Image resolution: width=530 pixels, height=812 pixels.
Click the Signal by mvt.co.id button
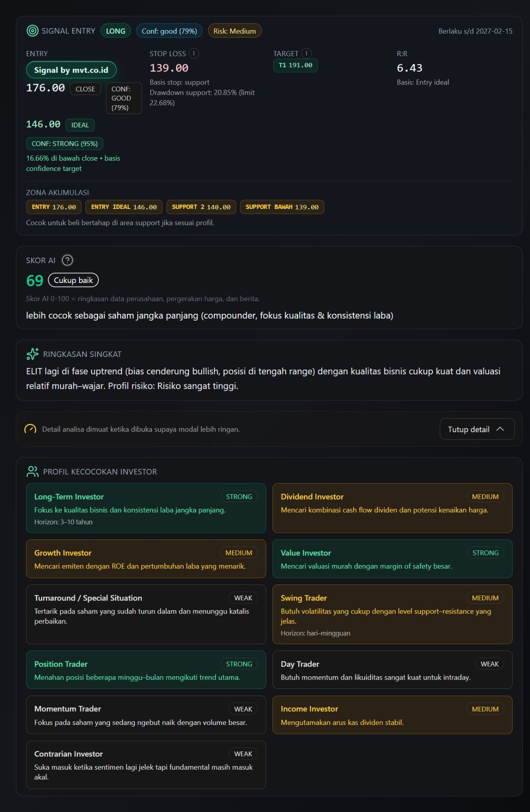71,70
